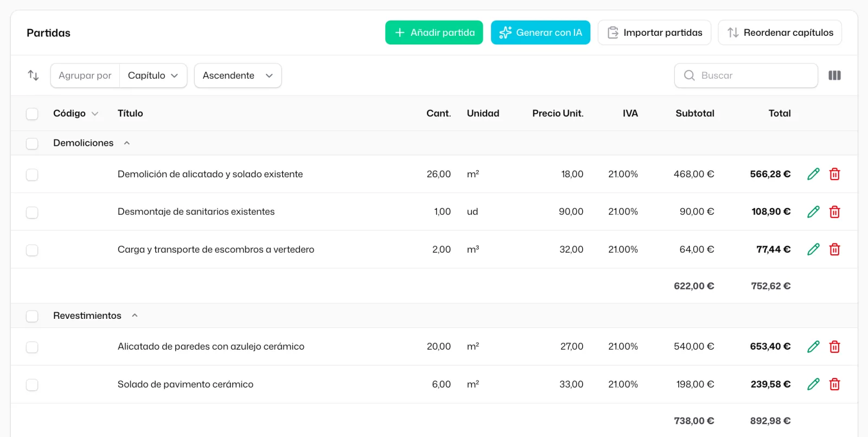Click Revestimientos chapter total 892,98 €
Screen dimensions: 868x437
(770, 421)
